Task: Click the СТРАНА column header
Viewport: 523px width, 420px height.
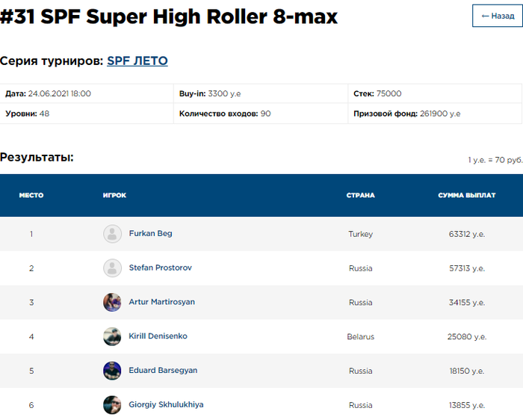Action: [360, 196]
